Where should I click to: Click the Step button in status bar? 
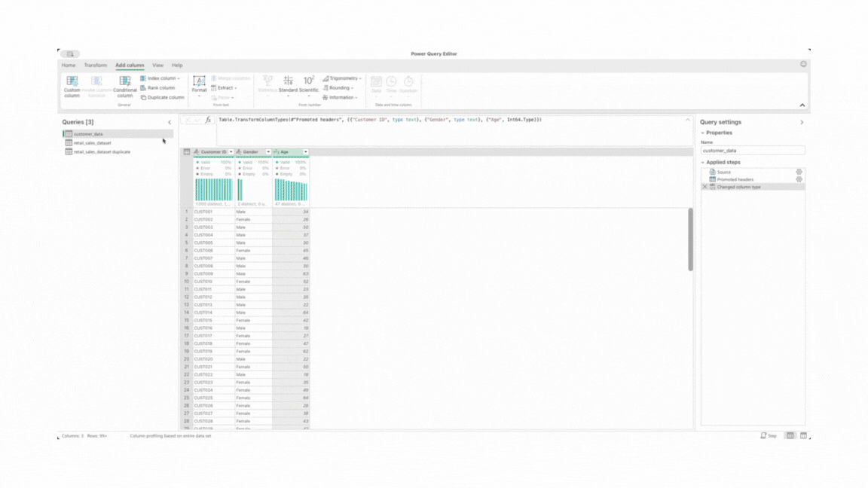click(769, 436)
